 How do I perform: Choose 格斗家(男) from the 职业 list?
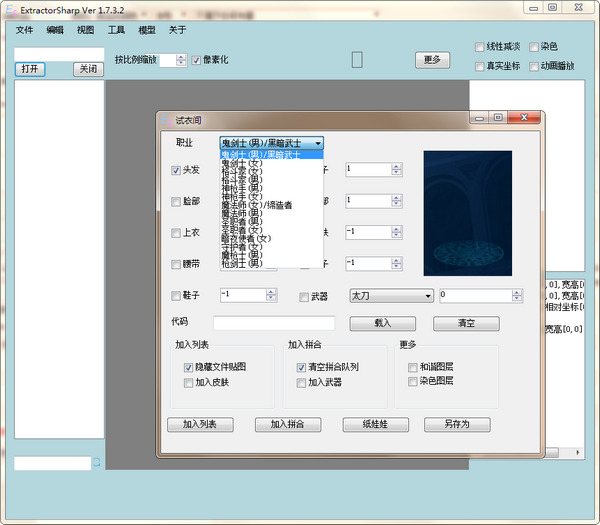point(272,180)
